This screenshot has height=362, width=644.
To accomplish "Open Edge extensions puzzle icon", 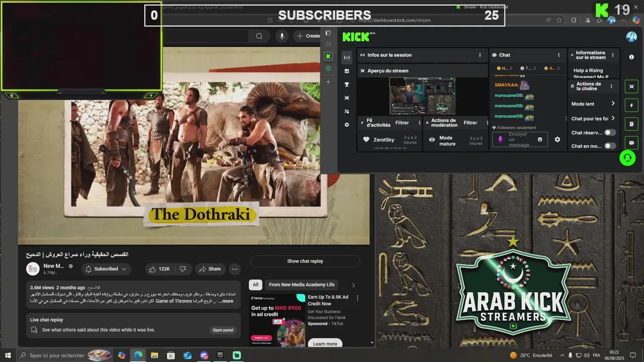I will (574, 20).
